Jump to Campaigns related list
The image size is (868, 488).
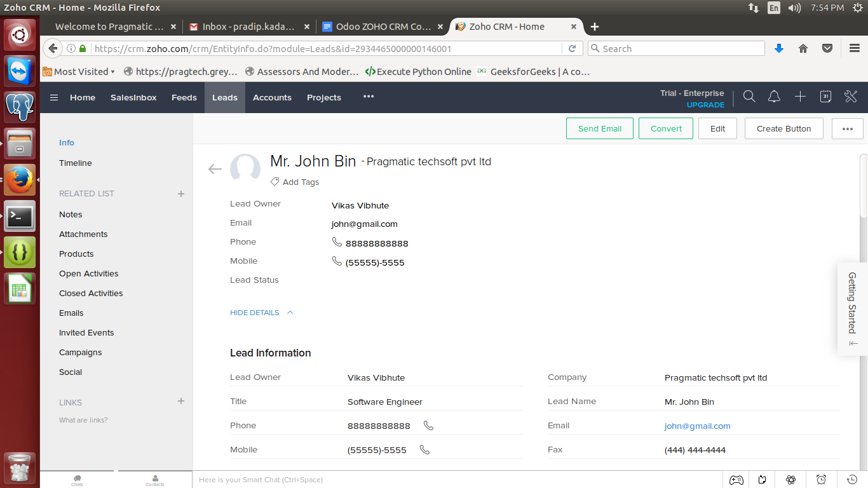80,352
